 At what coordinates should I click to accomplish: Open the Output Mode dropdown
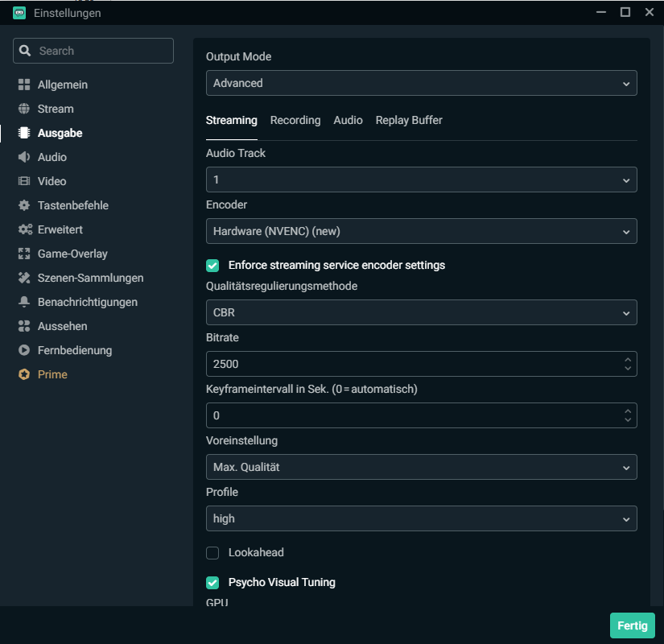pos(421,83)
